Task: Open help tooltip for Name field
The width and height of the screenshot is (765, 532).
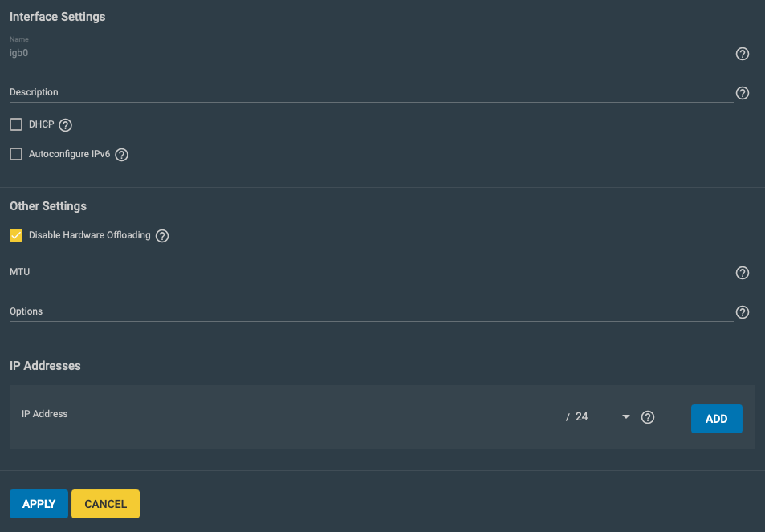Action: [x=742, y=54]
